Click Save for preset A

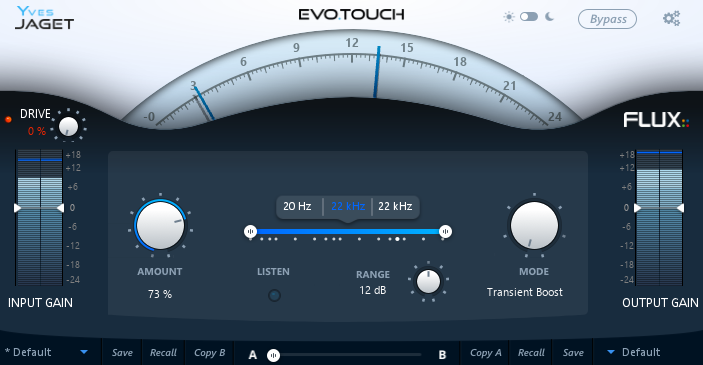point(122,353)
